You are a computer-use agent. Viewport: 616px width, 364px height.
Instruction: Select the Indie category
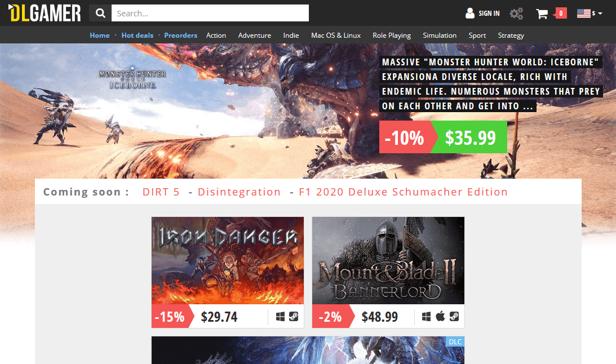[x=291, y=35]
